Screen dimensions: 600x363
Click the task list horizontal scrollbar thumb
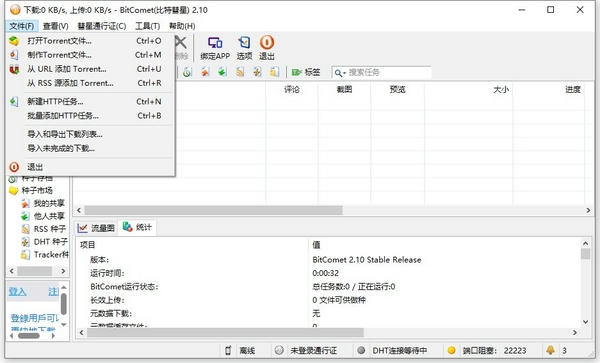(x=213, y=210)
